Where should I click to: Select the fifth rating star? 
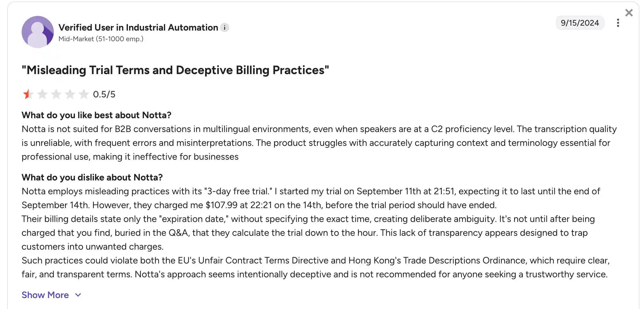click(x=84, y=94)
